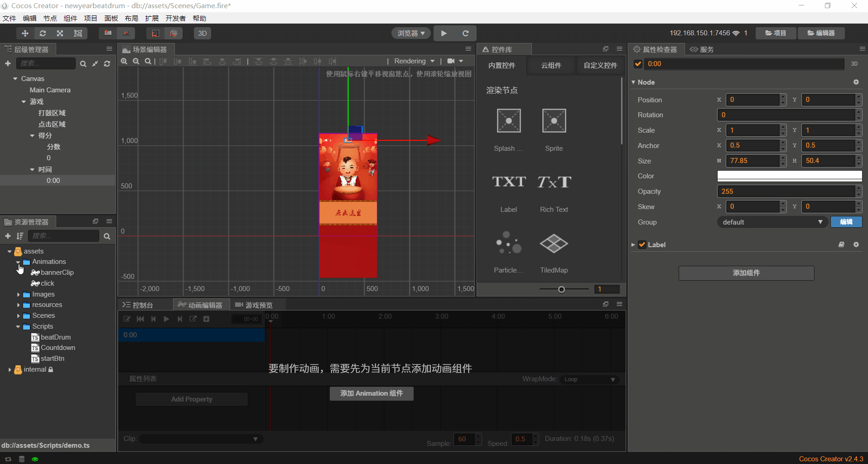Pick the Label TXT widget

pos(509,182)
